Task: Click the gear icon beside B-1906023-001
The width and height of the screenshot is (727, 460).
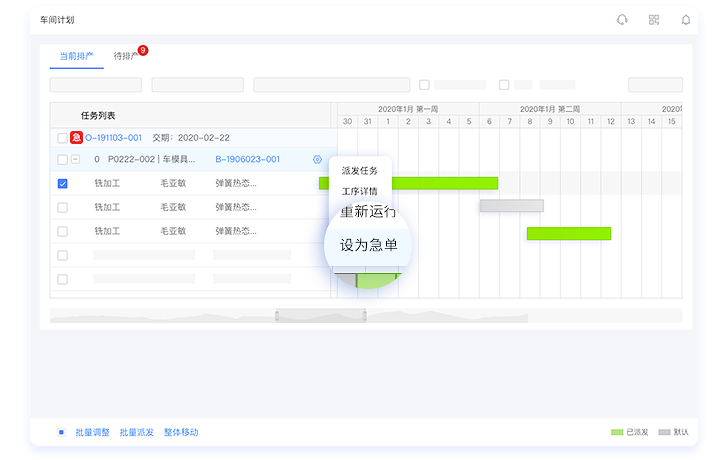Action: (x=317, y=160)
